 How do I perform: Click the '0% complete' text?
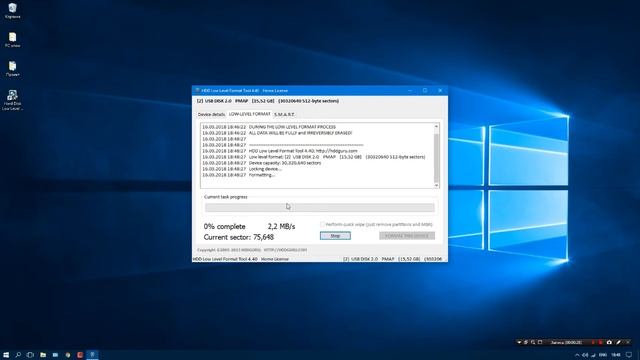pyautogui.click(x=224, y=227)
